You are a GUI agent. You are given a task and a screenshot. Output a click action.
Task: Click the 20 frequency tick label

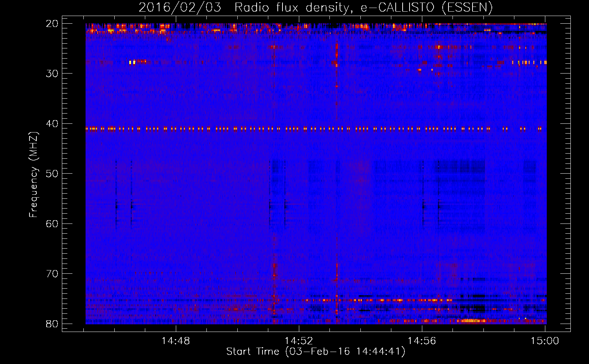coord(52,24)
